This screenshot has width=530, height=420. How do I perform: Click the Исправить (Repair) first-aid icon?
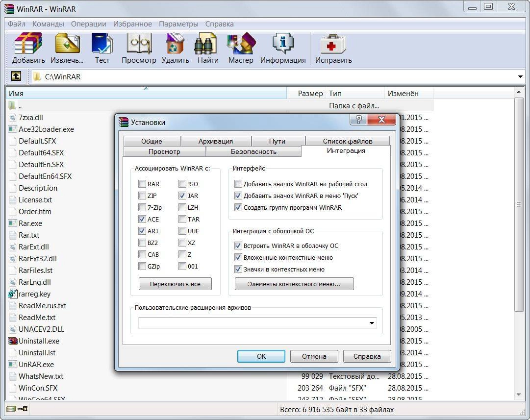[333, 43]
